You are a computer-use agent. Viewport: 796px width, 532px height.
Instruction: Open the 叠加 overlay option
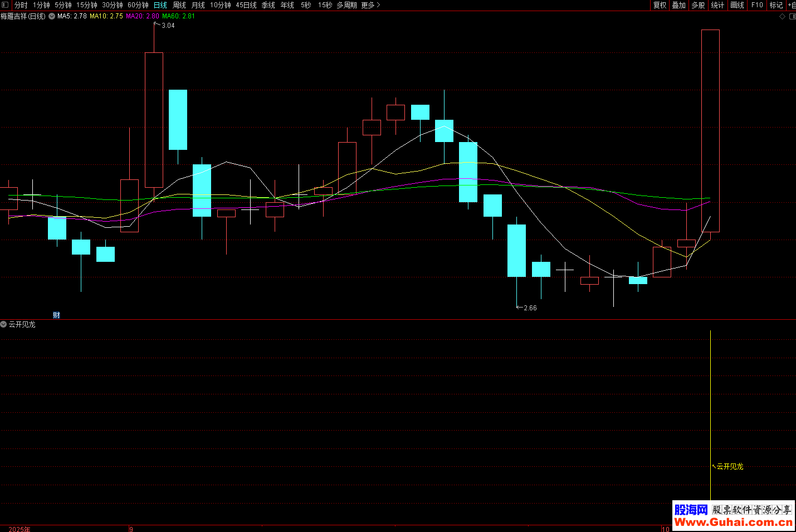(x=678, y=5)
